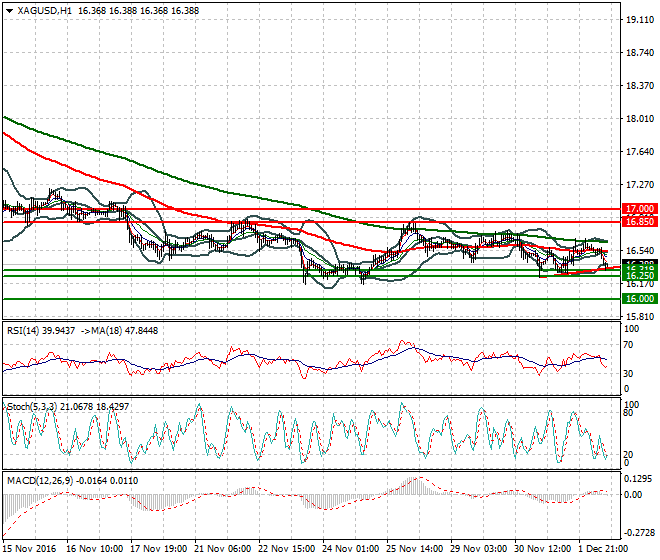660x560 pixels.
Task: Select the red 17.000 price level label
Action: 639,208
